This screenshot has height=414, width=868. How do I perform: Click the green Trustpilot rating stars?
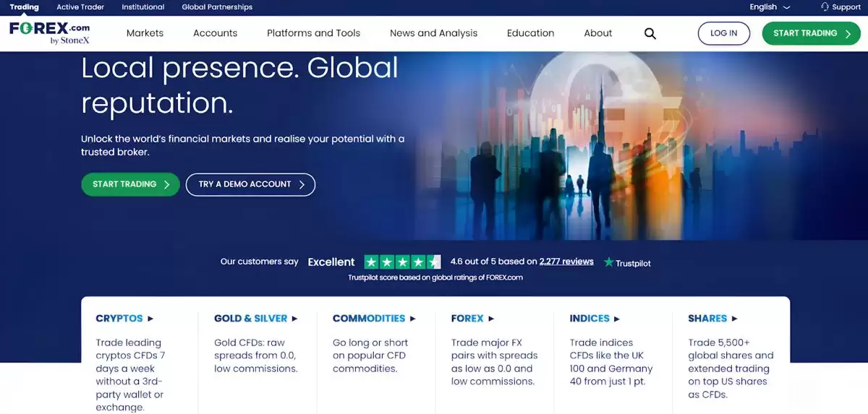click(402, 262)
